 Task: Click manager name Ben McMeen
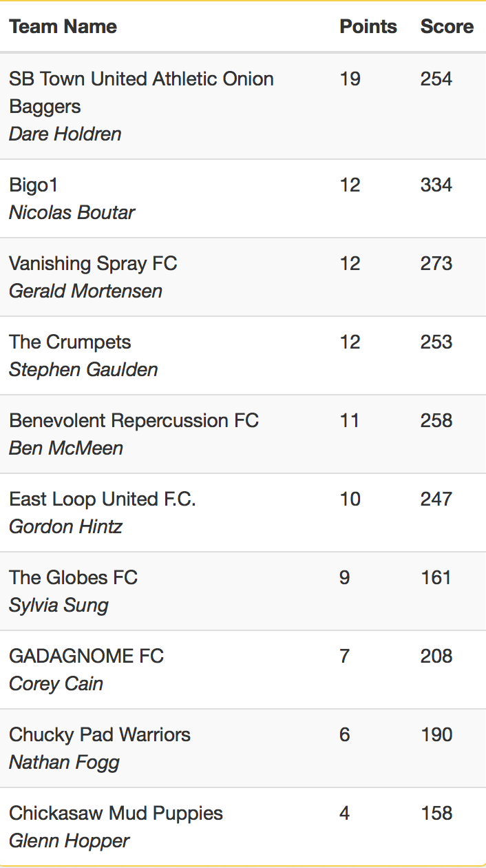click(66, 448)
